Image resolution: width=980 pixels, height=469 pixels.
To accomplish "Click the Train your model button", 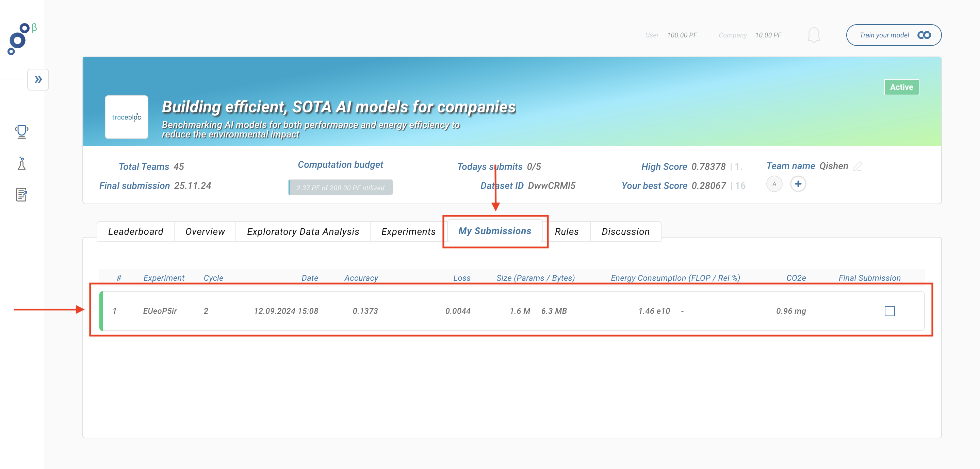I will [894, 35].
